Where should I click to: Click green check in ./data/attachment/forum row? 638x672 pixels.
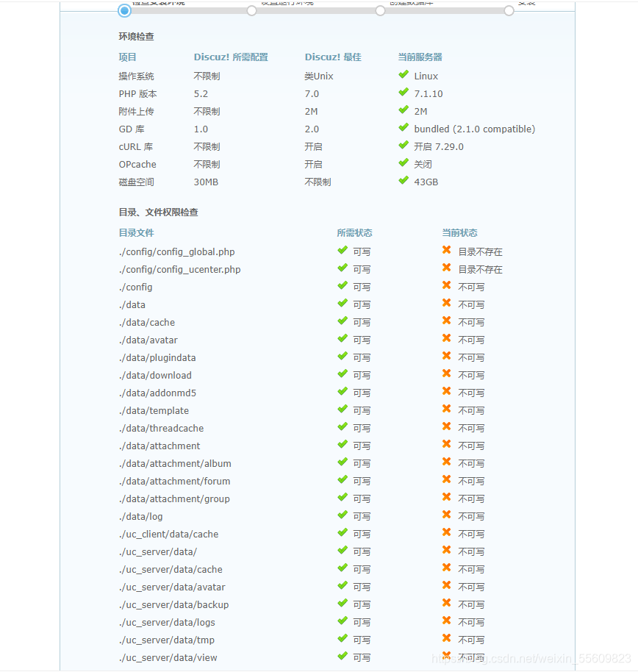tap(343, 479)
